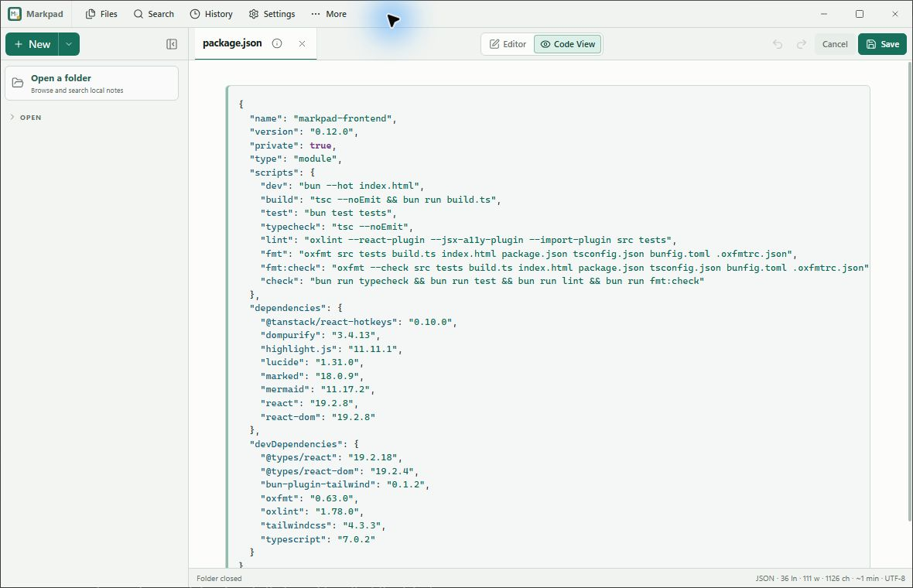Click the "dev" script line
The height and width of the screenshot is (588, 913).
click(342, 186)
